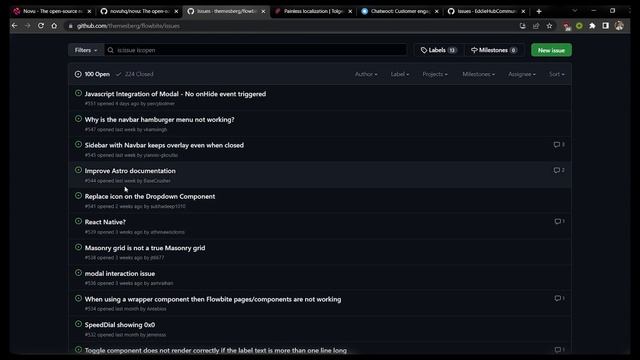Open issue 'Improve Astro documentation'
This screenshot has width=640, height=360.
[x=130, y=171]
